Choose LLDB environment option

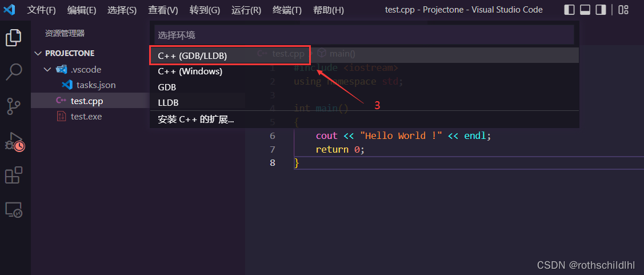pos(365,102)
